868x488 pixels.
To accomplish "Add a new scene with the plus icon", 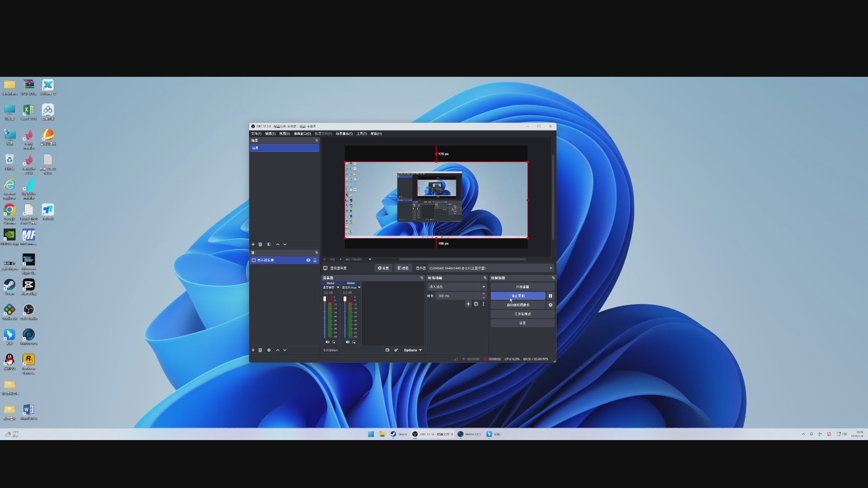I will [253, 244].
